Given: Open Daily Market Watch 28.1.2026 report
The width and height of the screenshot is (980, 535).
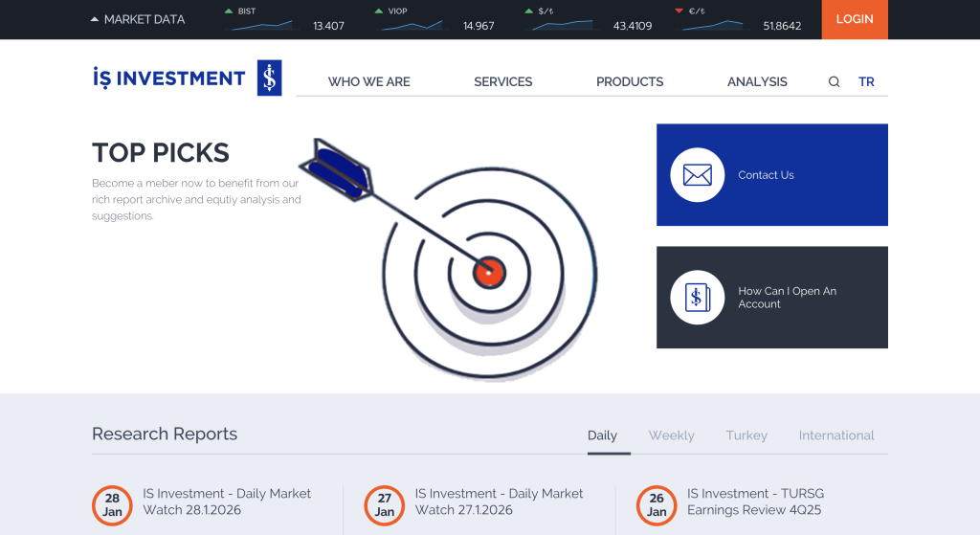Looking at the screenshot, I should 226,502.
